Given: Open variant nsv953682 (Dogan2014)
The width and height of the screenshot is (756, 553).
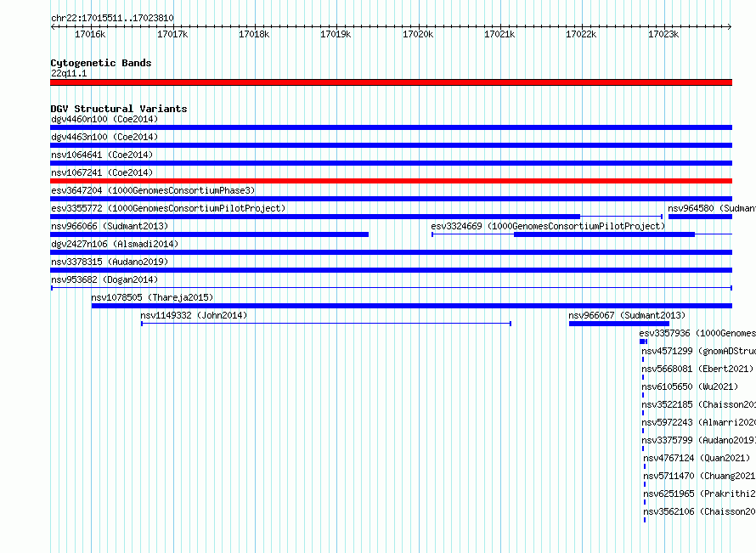Looking at the screenshot, I should click(x=104, y=279).
